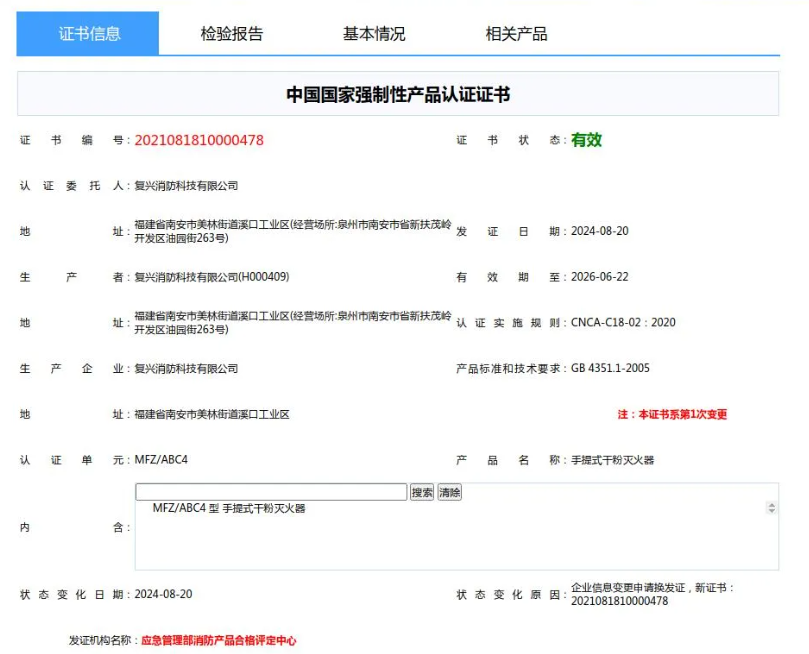Click the GB 4351.1-2005 standard value
This screenshot has height=654, width=809.
tap(610, 368)
